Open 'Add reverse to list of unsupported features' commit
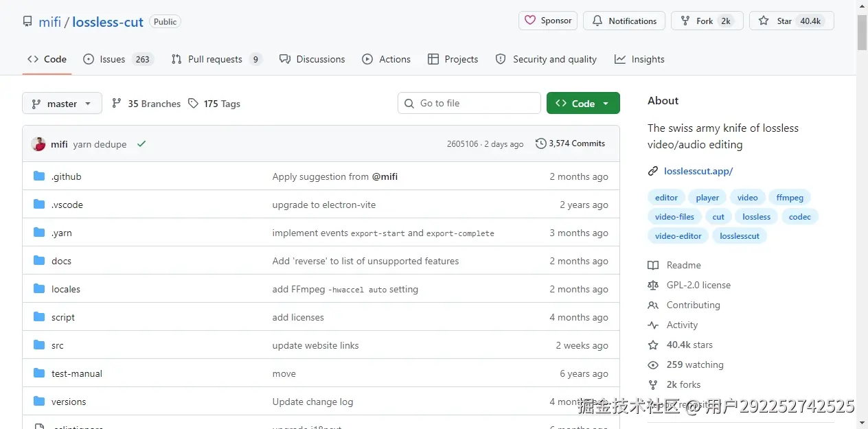 pyautogui.click(x=365, y=261)
